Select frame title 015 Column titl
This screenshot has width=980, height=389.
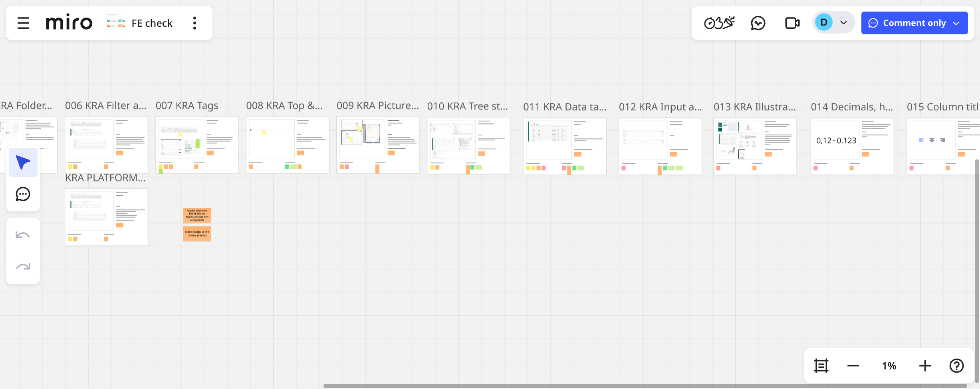click(943, 107)
